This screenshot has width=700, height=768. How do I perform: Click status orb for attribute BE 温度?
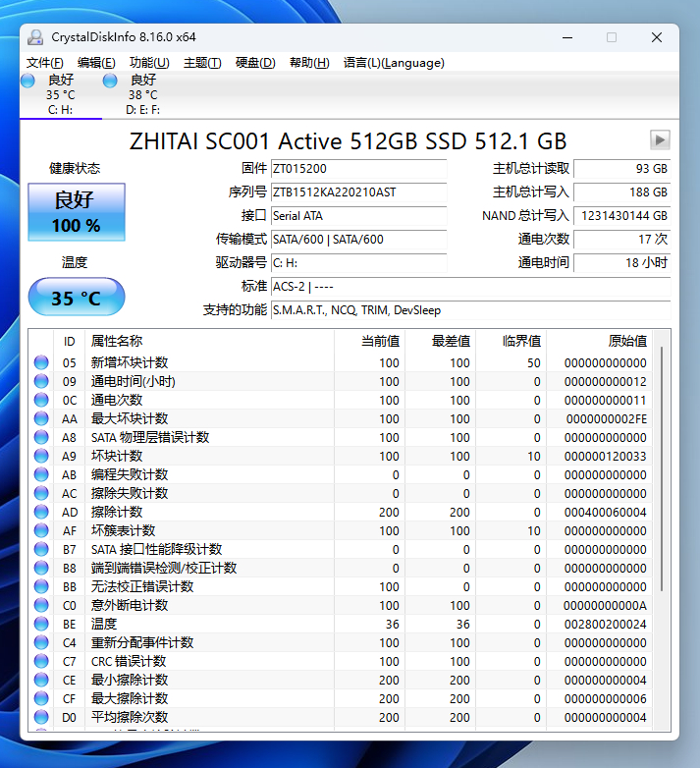(x=41, y=624)
